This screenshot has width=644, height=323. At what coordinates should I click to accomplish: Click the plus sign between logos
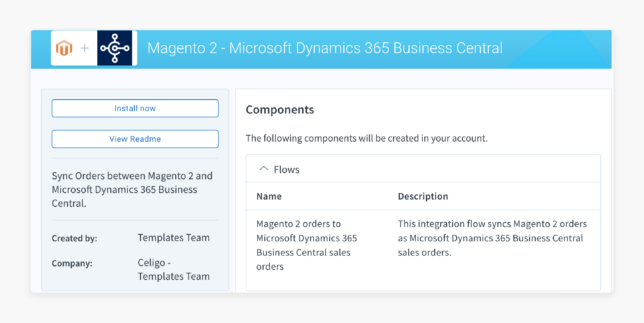(85, 48)
